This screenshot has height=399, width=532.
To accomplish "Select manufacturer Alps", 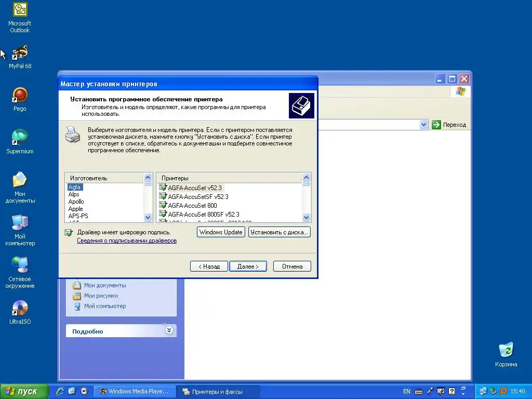I will [74, 194].
